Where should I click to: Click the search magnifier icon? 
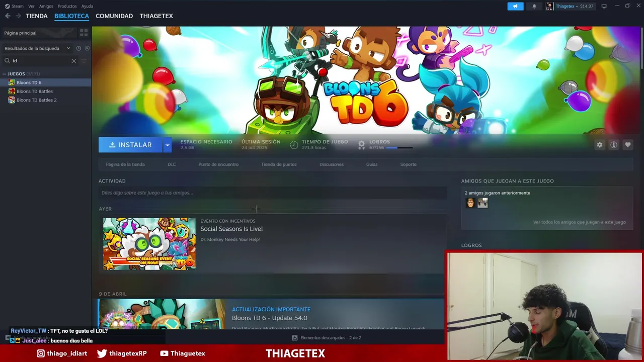click(8, 61)
